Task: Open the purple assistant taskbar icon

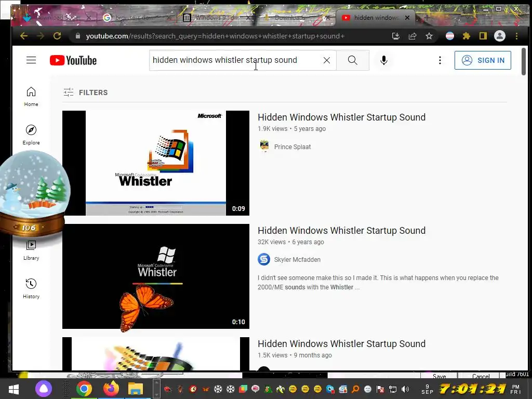Action: coord(44,389)
